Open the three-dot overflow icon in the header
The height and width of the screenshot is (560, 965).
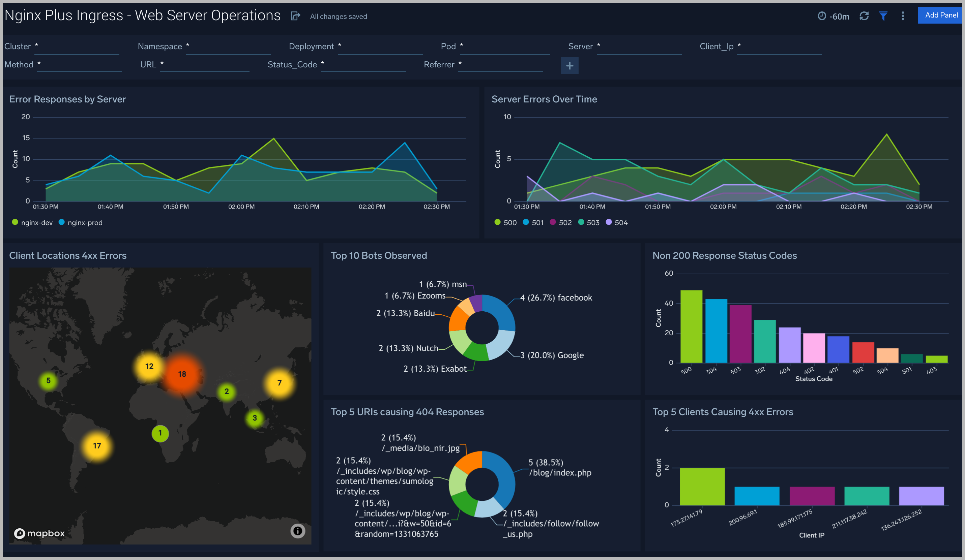coord(903,16)
